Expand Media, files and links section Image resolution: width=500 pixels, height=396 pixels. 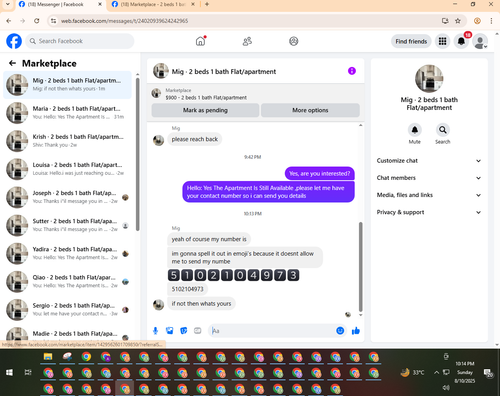[x=429, y=195]
